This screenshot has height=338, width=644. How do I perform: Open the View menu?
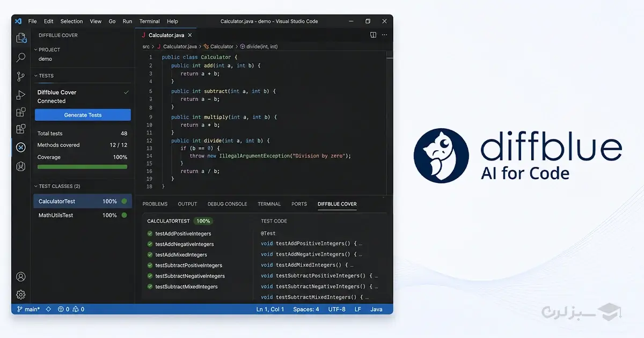point(96,21)
